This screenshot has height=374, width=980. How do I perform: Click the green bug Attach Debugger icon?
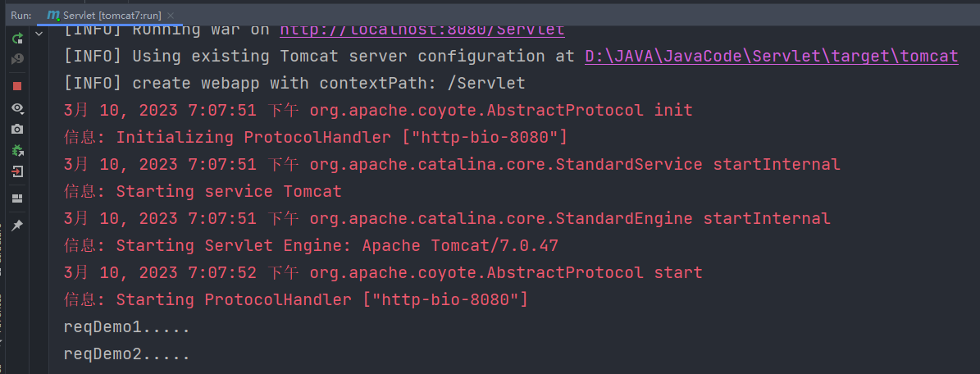click(17, 150)
